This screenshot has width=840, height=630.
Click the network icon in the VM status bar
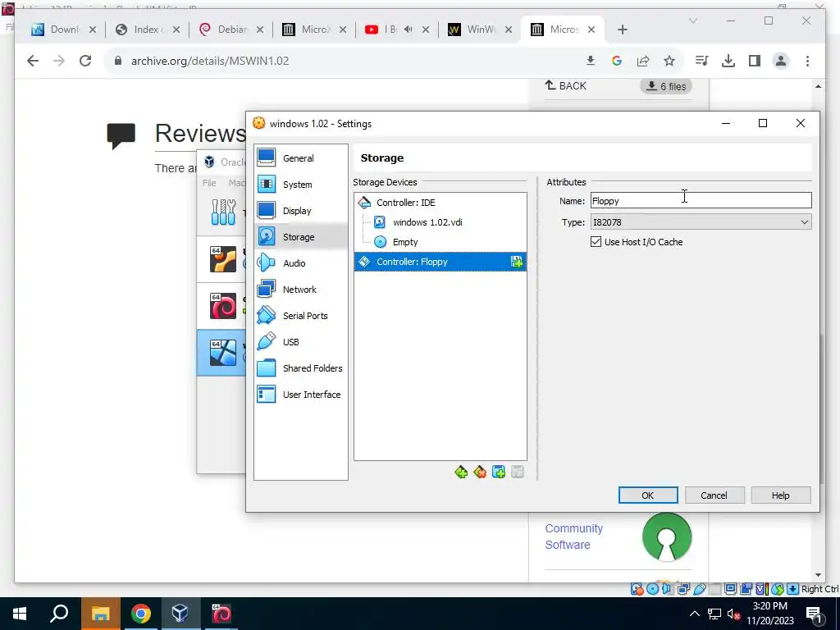(x=683, y=589)
